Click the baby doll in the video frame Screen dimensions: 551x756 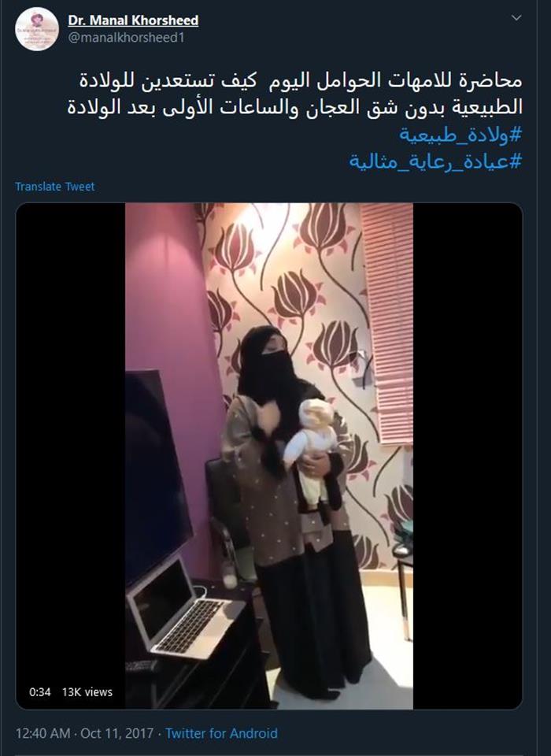pyautogui.click(x=312, y=454)
